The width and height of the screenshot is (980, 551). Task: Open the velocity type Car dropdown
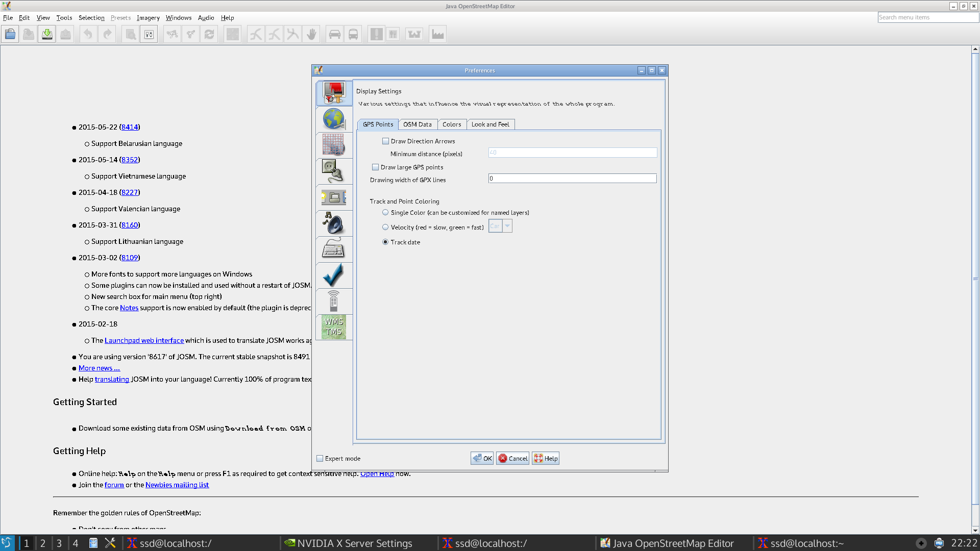tap(500, 226)
